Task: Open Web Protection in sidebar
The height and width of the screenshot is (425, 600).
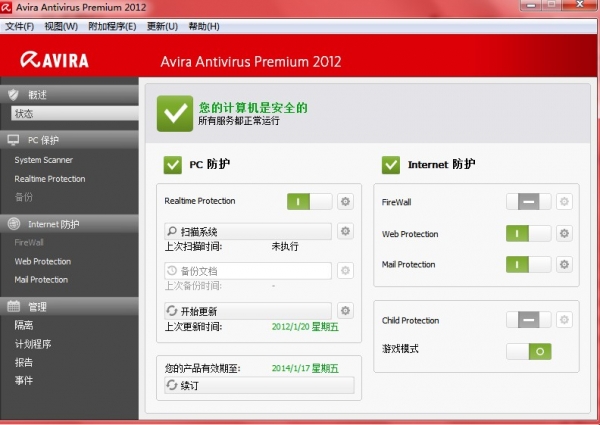Action: (x=43, y=261)
